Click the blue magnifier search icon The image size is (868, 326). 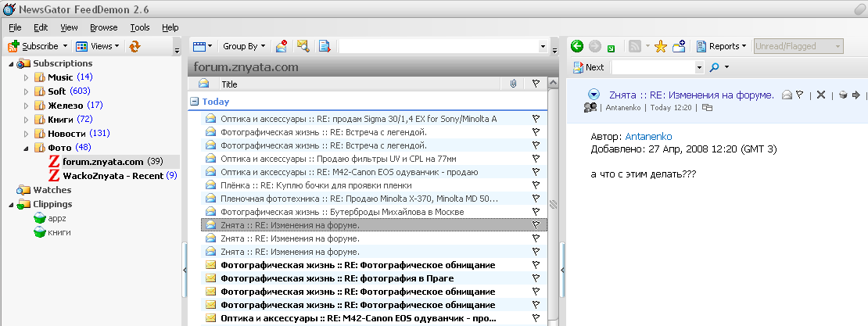pyautogui.click(x=712, y=67)
